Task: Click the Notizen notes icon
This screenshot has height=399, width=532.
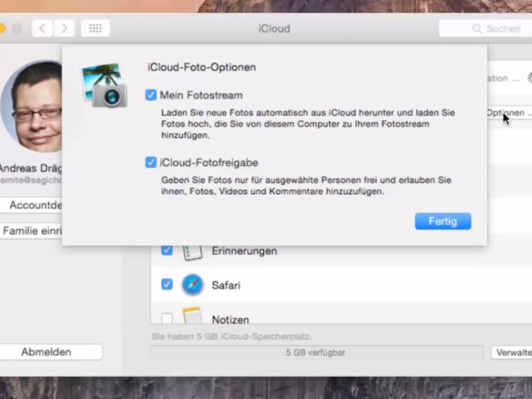Action: pos(192,315)
